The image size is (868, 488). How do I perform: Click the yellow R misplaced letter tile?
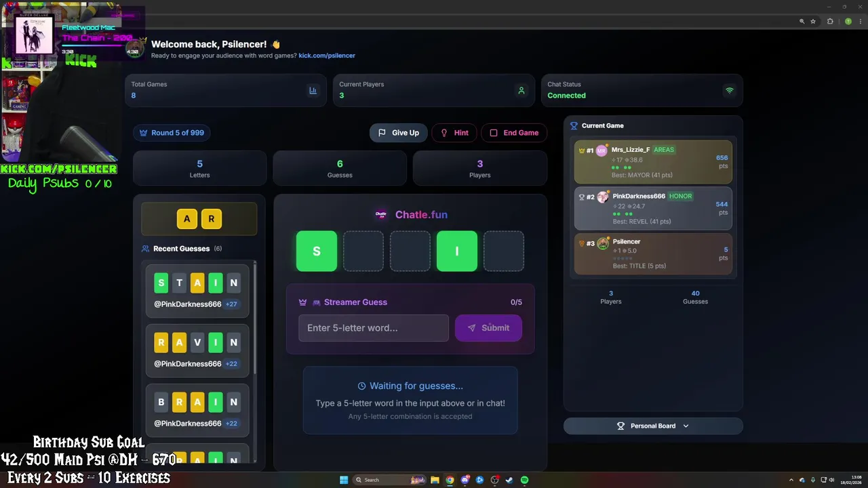[x=212, y=219]
